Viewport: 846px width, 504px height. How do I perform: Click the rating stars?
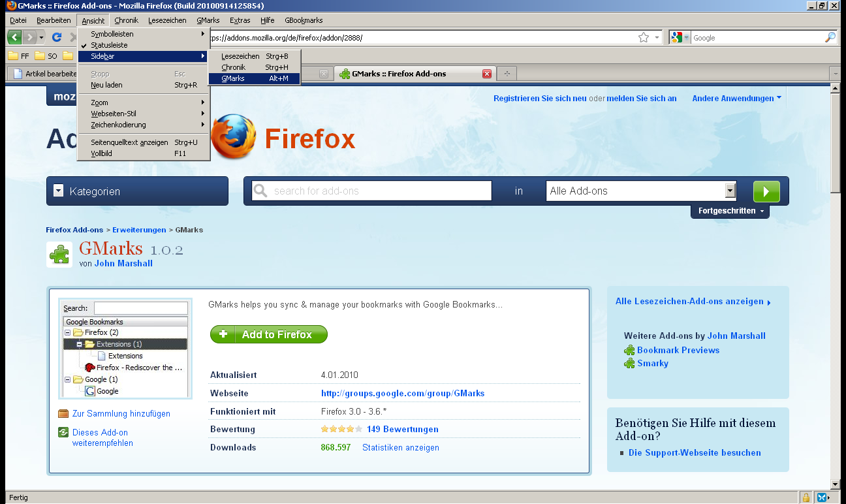[x=341, y=429]
